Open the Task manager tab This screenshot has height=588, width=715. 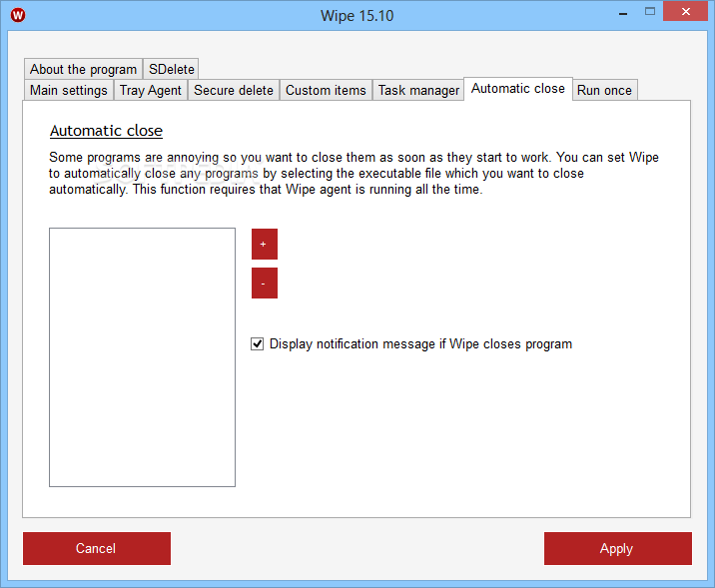(x=418, y=90)
